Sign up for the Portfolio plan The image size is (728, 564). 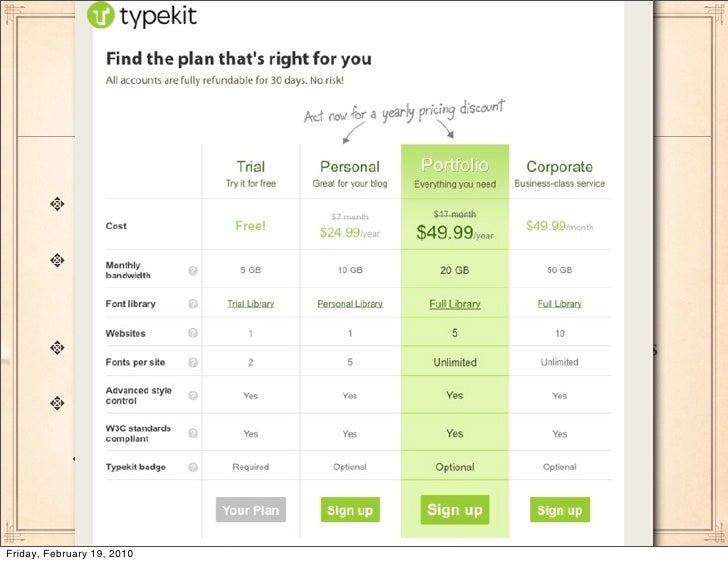pyautogui.click(x=455, y=510)
